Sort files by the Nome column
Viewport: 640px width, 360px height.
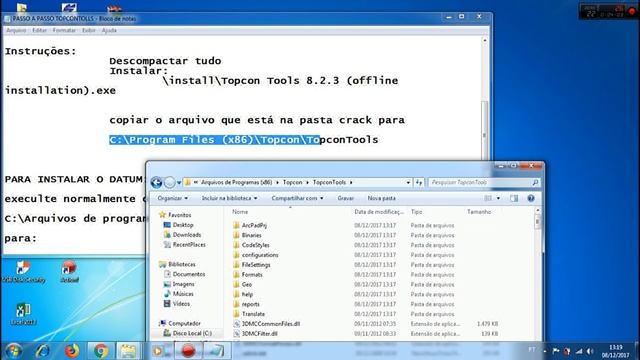coord(240,212)
